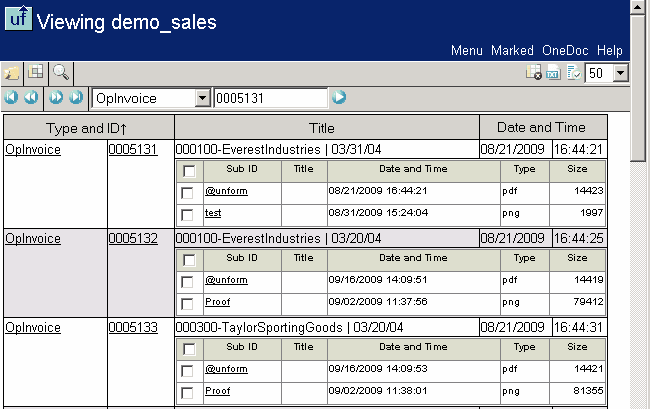Advance to the next record
The width and height of the screenshot is (650, 409).
click(56, 98)
